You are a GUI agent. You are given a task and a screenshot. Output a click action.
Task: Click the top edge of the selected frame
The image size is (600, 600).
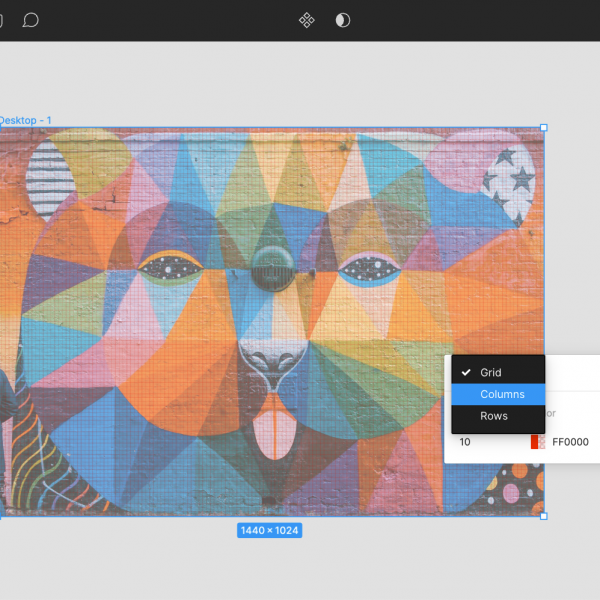pyautogui.click(x=300, y=128)
